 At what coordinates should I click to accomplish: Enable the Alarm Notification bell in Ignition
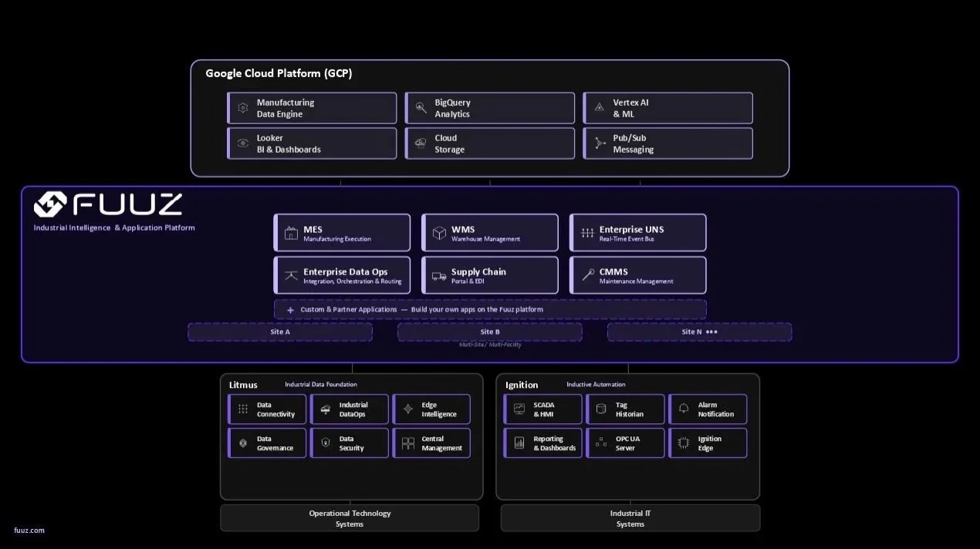click(x=684, y=409)
